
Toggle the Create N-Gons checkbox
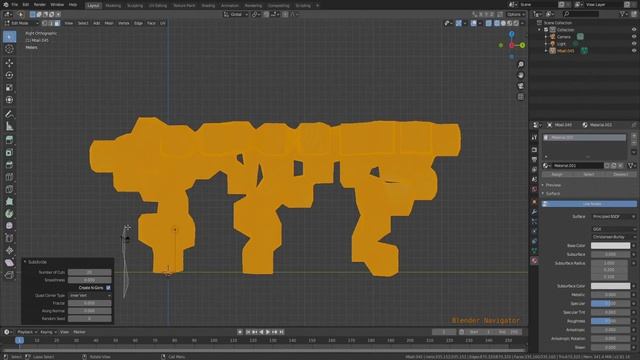pyautogui.click(x=108, y=288)
